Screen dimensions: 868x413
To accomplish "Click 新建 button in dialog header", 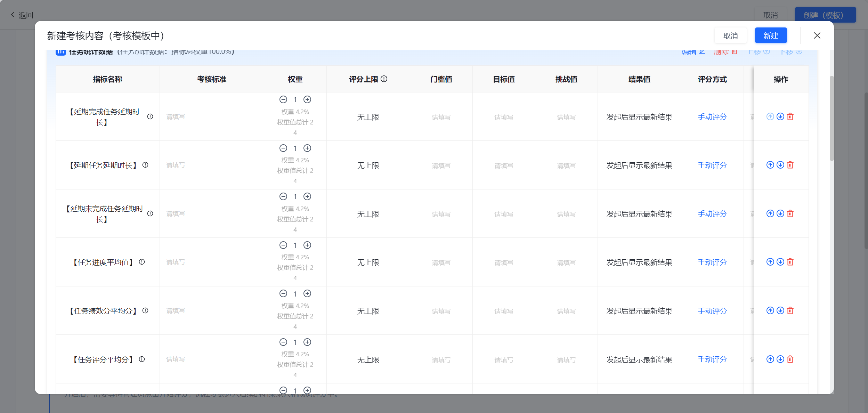I will click(x=771, y=35).
